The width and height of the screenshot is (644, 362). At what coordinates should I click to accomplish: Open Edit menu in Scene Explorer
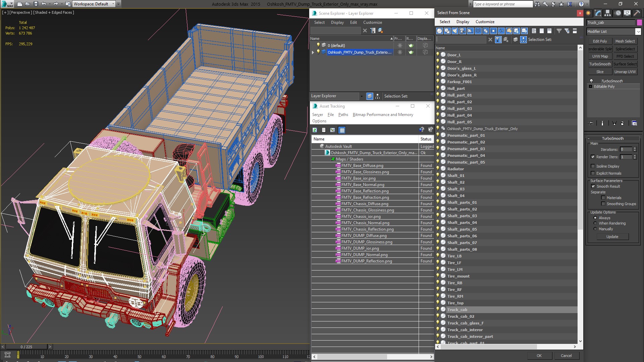tap(353, 22)
